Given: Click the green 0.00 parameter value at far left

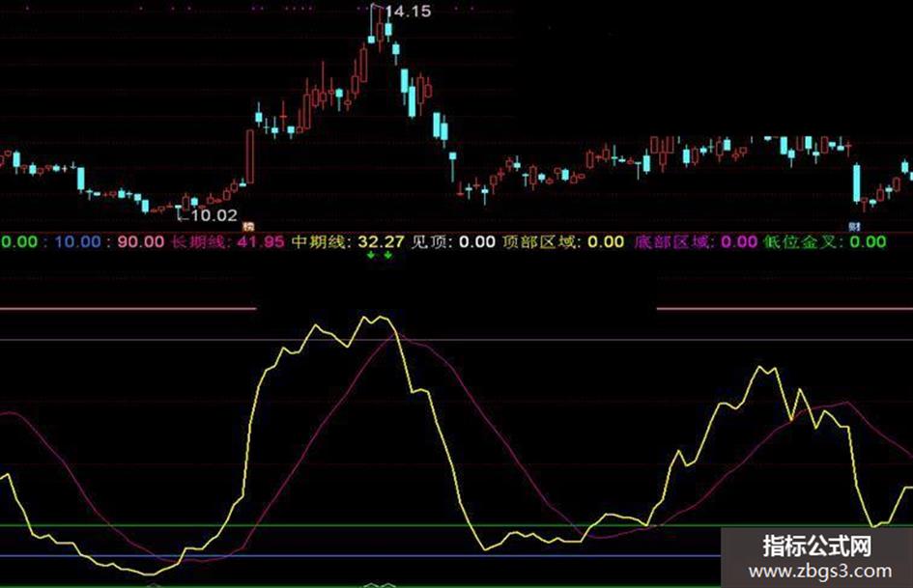Looking at the screenshot, I should 18,241.
